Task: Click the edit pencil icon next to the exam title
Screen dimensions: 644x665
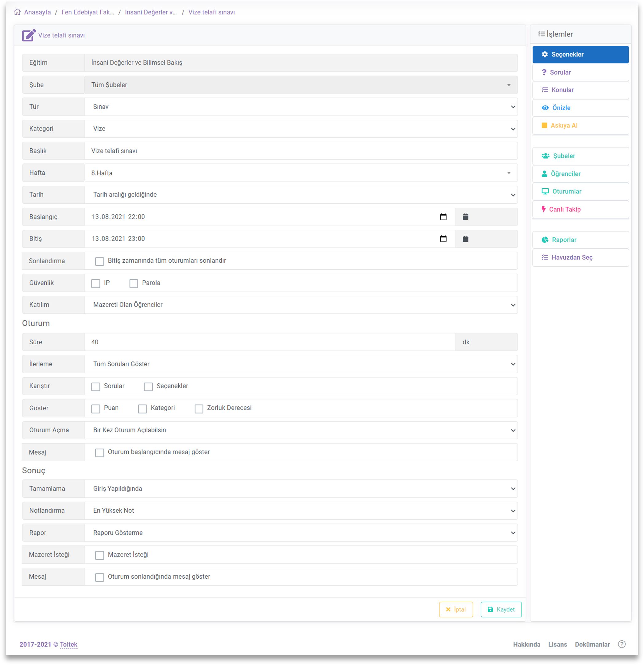Action: tap(29, 35)
